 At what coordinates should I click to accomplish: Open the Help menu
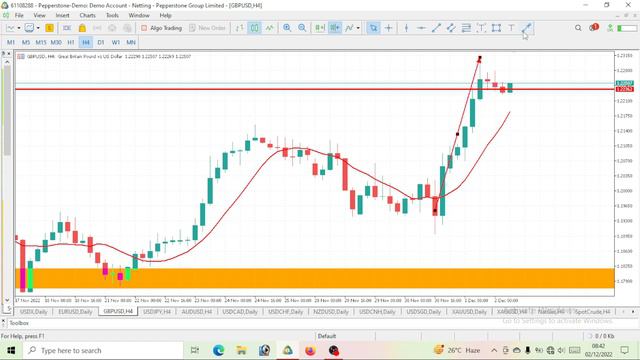coord(165,15)
